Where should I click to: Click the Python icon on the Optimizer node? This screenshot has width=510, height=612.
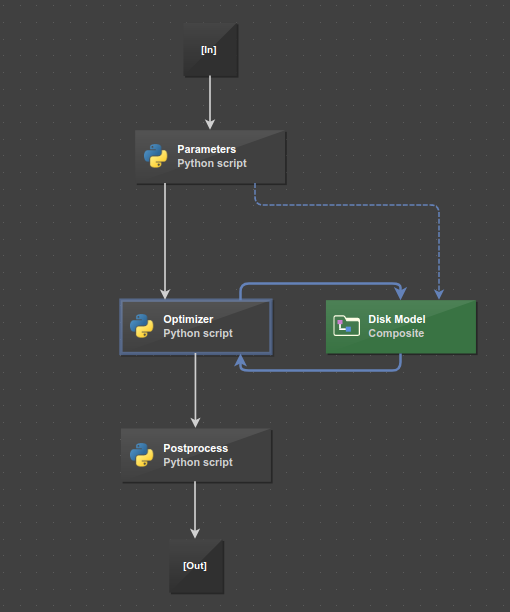click(x=142, y=326)
